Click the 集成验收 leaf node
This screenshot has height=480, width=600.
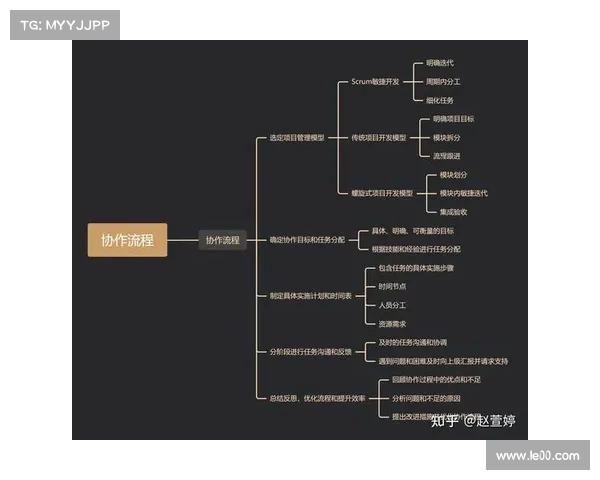(453, 211)
